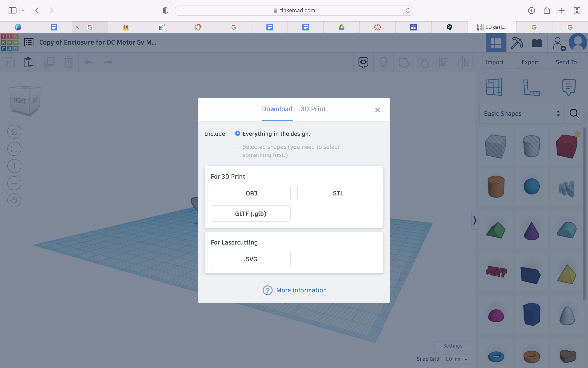Click the Mirror tool icon
This screenshot has width=588, height=368.
point(463,62)
